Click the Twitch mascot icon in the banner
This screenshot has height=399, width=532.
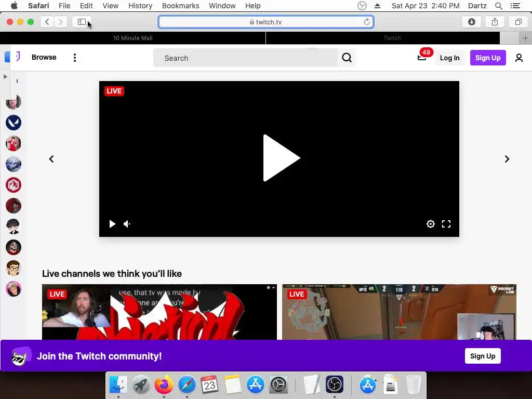tap(21, 356)
